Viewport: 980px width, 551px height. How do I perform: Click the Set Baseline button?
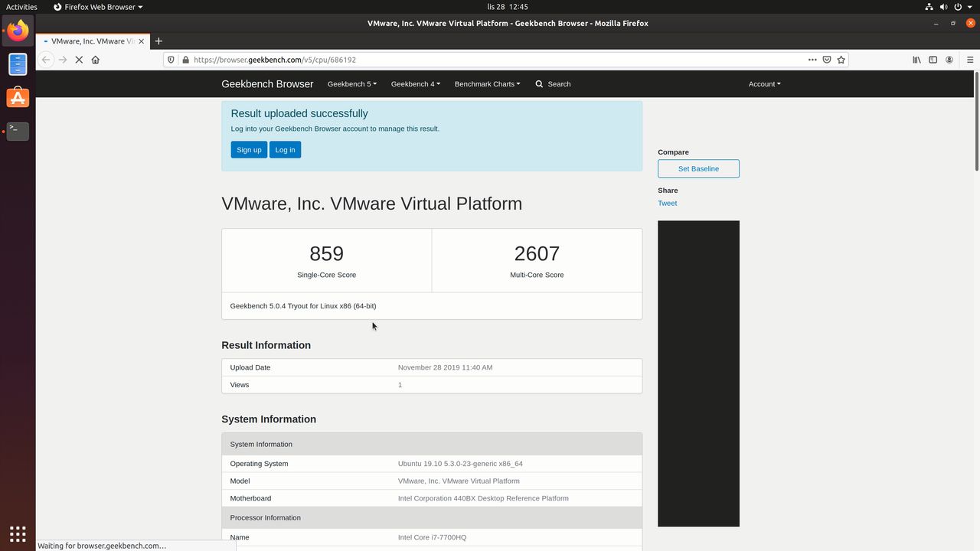(698, 168)
